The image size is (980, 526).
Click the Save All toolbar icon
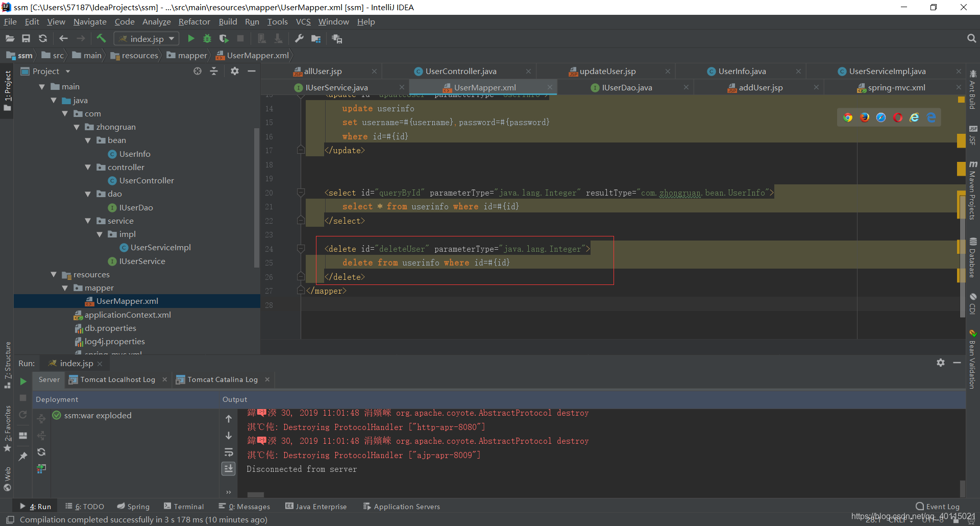[x=26, y=39]
